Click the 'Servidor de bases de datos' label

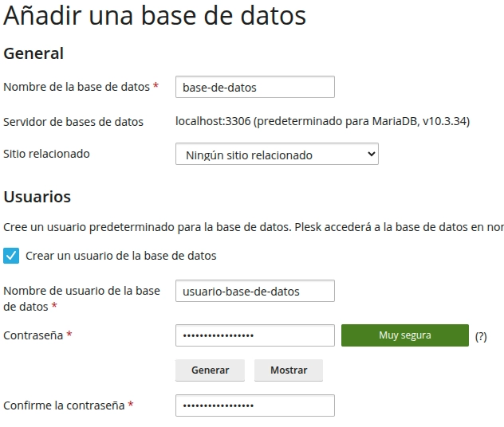point(73,122)
